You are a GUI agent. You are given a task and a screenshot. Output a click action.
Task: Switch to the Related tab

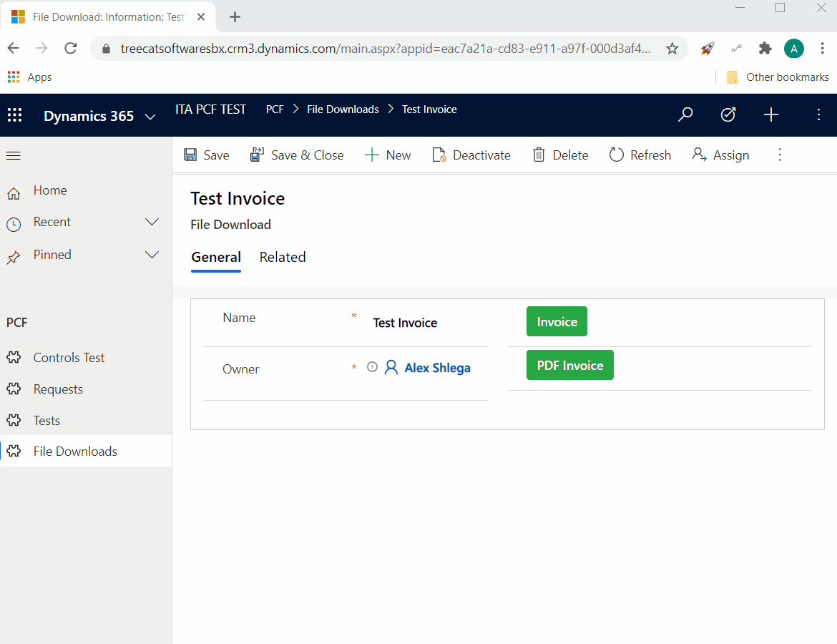283,258
